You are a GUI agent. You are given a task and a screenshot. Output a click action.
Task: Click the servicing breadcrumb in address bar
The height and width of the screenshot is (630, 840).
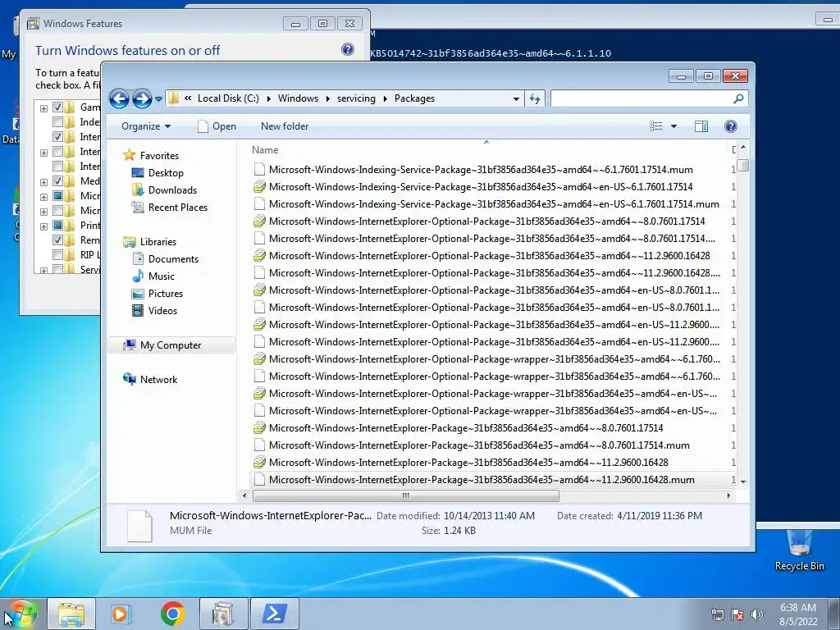point(356,98)
